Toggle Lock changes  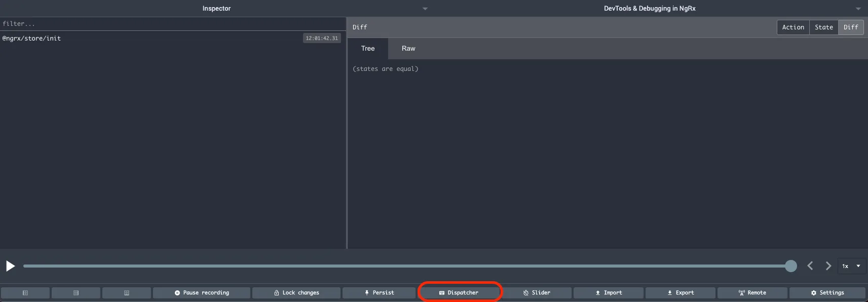click(296, 293)
